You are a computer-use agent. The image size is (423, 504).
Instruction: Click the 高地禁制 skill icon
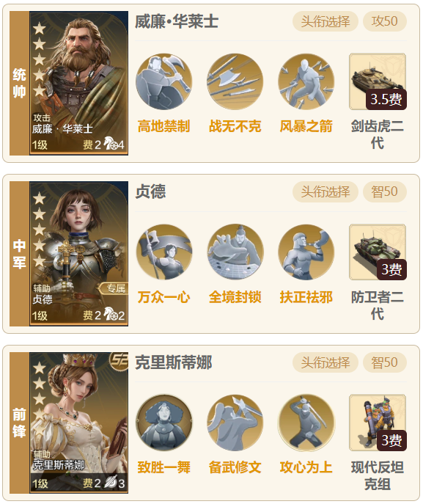point(163,81)
